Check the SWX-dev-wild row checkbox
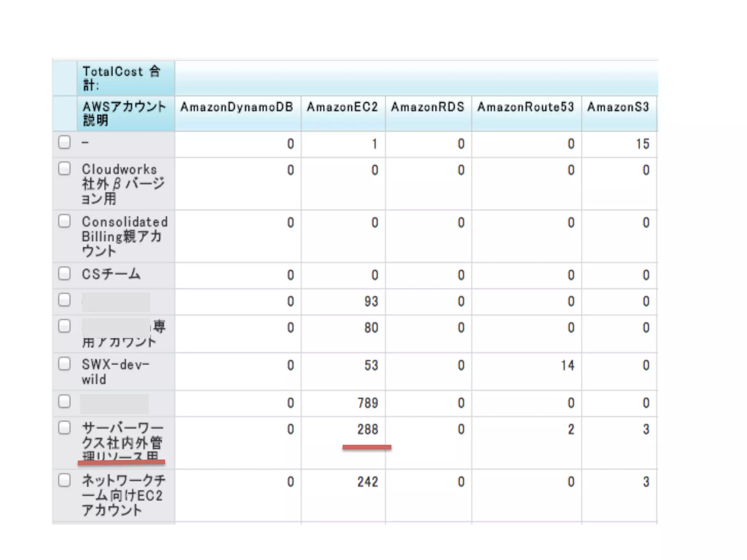Viewport: 747px width, 560px height. click(65, 363)
